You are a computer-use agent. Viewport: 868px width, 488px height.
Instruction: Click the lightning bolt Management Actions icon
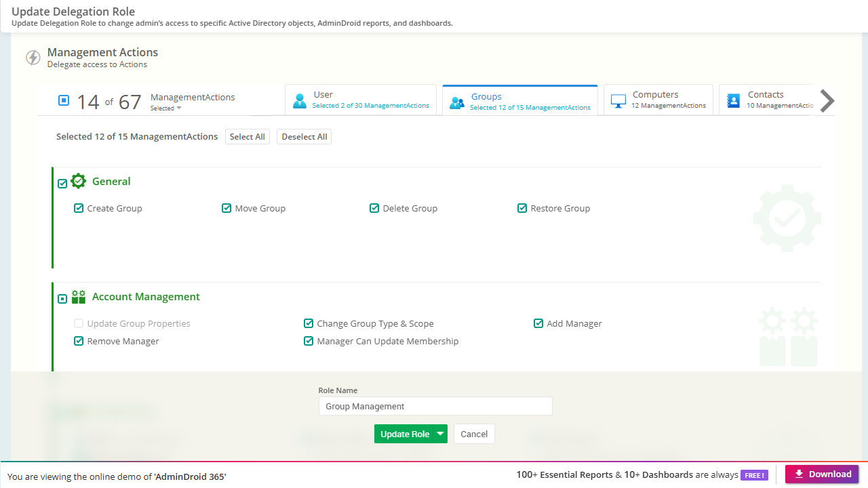tap(33, 58)
